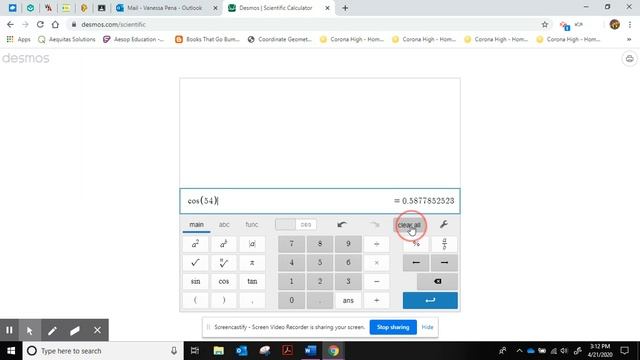The image size is (640, 360).
Task: Insert the pi constant
Action: pos(252,262)
